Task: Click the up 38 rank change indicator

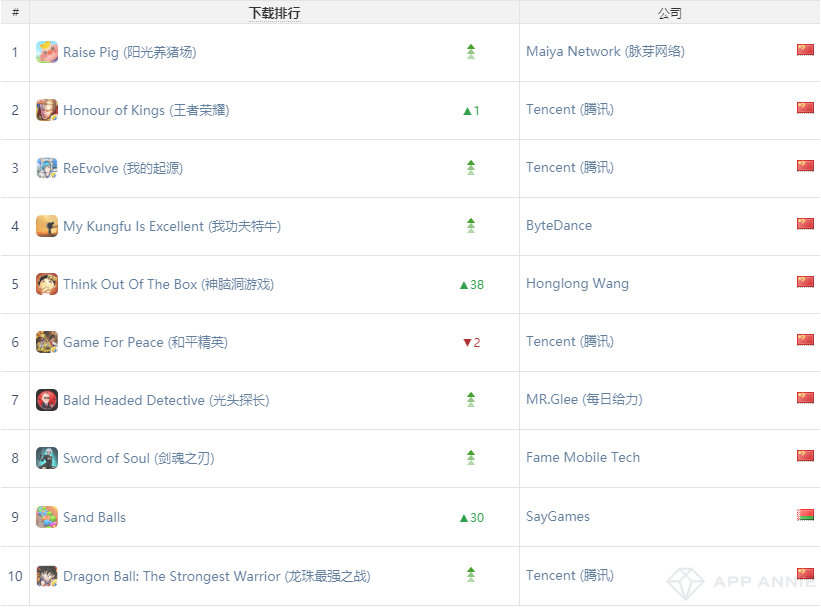Action: [x=472, y=285]
